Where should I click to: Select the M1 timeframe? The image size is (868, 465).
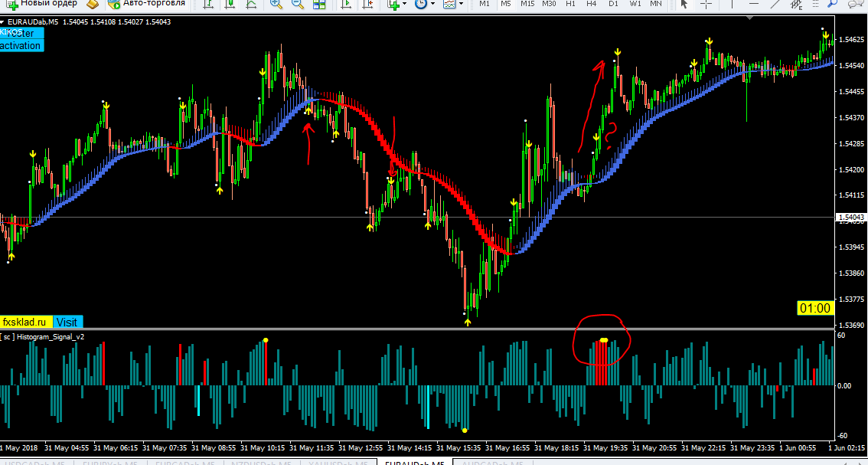coord(485,4)
